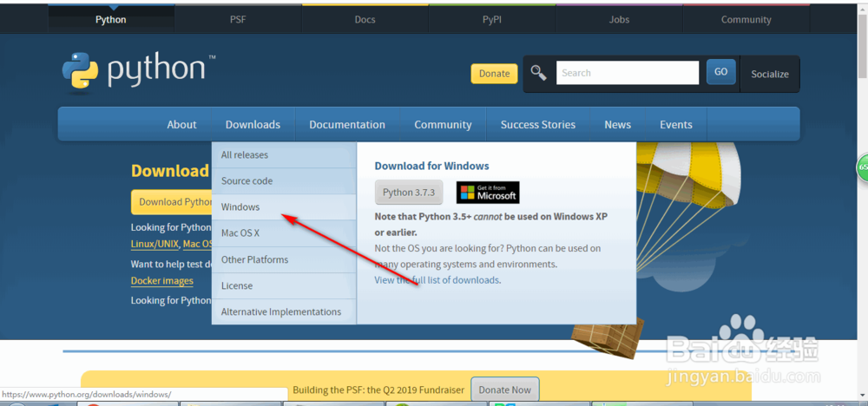Open the Socialize menu

(770, 74)
